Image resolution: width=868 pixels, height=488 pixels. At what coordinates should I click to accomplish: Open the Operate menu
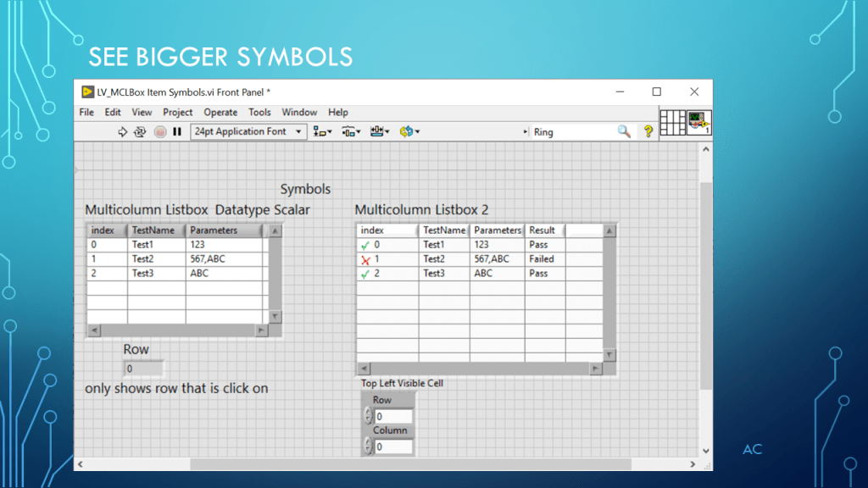(220, 112)
